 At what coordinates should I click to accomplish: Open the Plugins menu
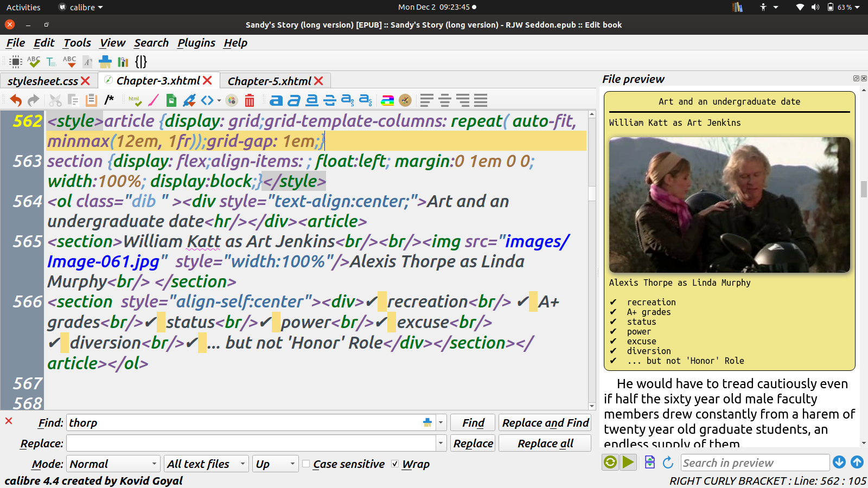[196, 43]
